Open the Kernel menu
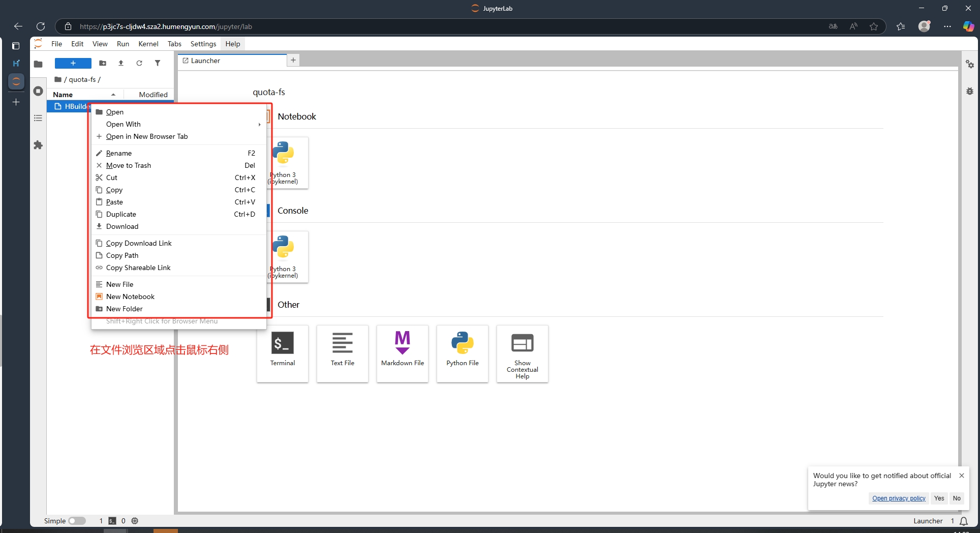Image resolution: width=980 pixels, height=533 pixels. tap(148, 44)
